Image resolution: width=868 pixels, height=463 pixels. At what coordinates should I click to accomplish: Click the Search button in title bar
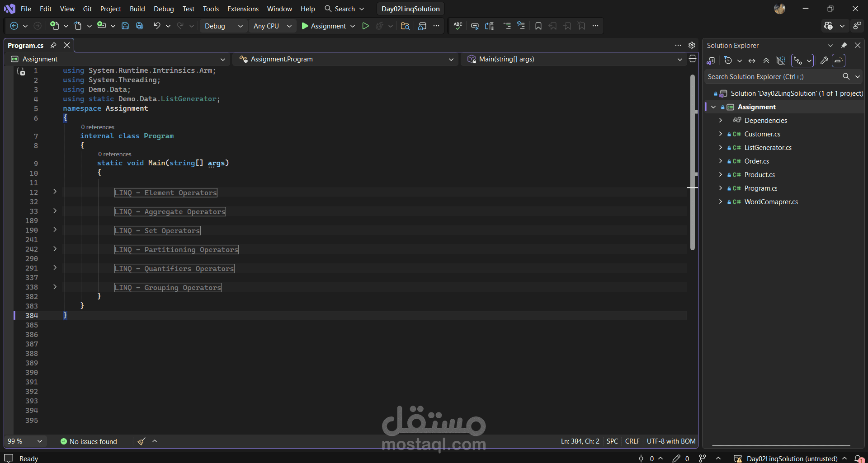click(x=344, y=9)
